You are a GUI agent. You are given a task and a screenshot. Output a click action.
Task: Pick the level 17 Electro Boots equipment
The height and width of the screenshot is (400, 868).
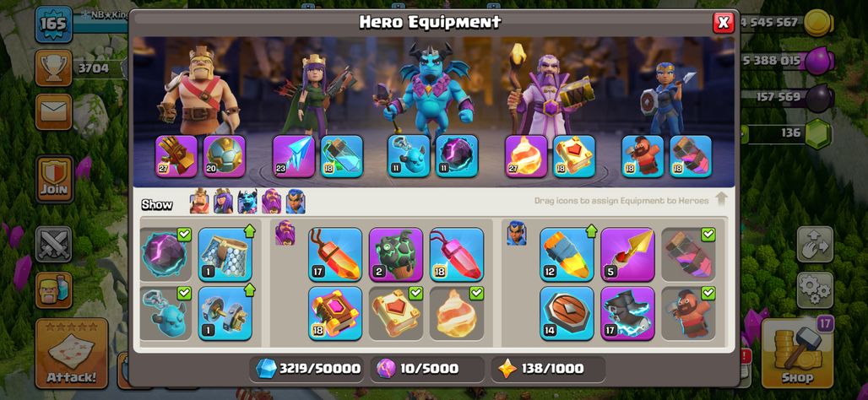click(x=627, y=313)
